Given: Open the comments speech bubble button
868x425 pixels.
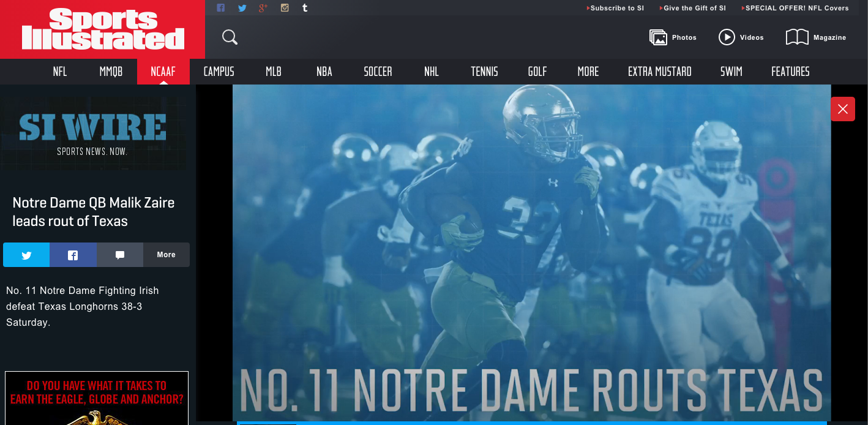Looking at the screenshot, I should point(120,255).
